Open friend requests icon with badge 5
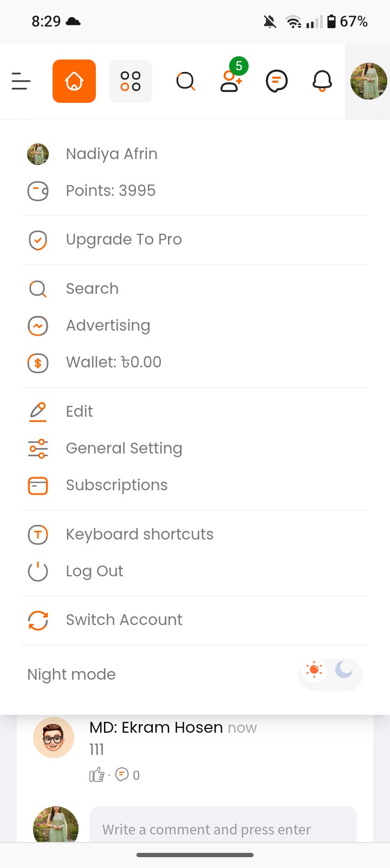Image resolution: width=390 pixels, height=868 pixels. point(231,81)
